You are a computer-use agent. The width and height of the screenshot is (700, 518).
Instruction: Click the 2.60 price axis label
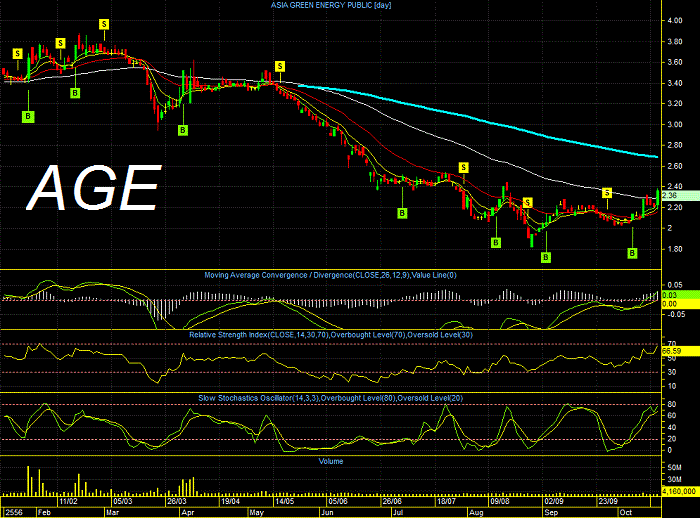pyautogui.click(x=675, y=166)
